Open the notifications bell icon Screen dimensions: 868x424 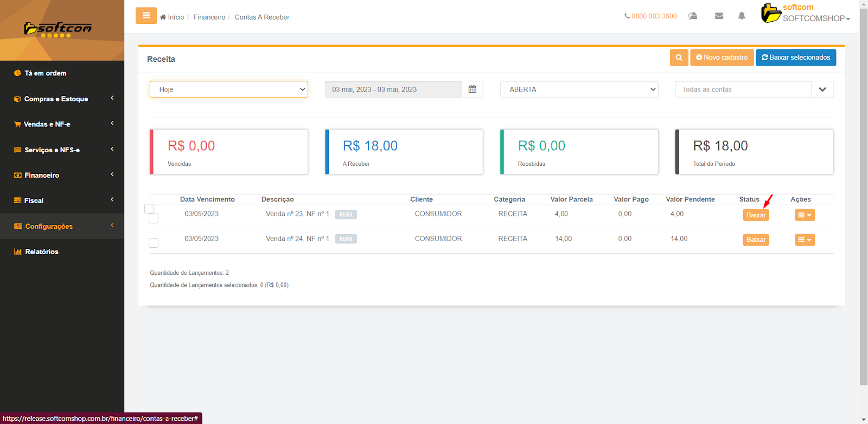tap(742, 16)
